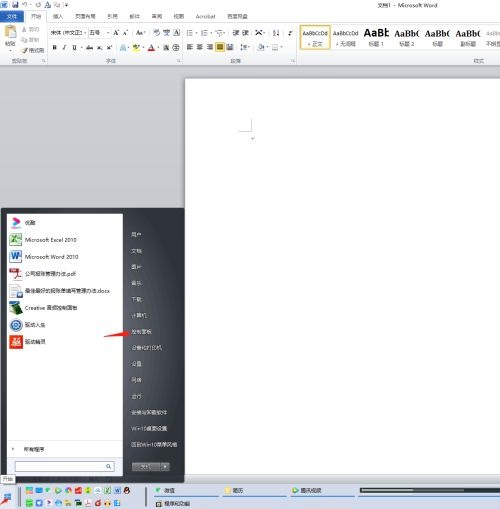The image size is (500, 509).
Task: Click the Center alignment icon
Action: [200, 47]
